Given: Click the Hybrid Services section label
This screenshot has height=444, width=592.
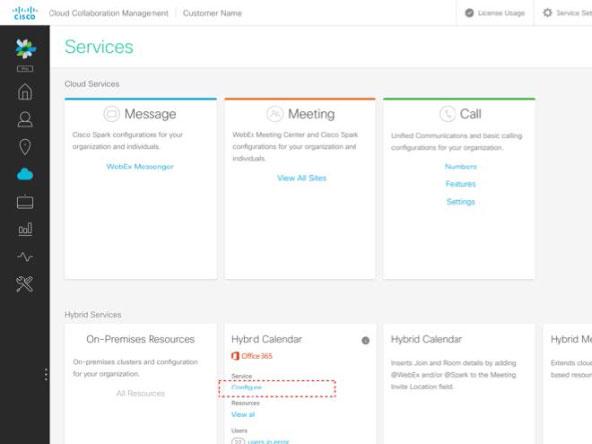Looking at the screenshot, I should click(x=93, y=314).
